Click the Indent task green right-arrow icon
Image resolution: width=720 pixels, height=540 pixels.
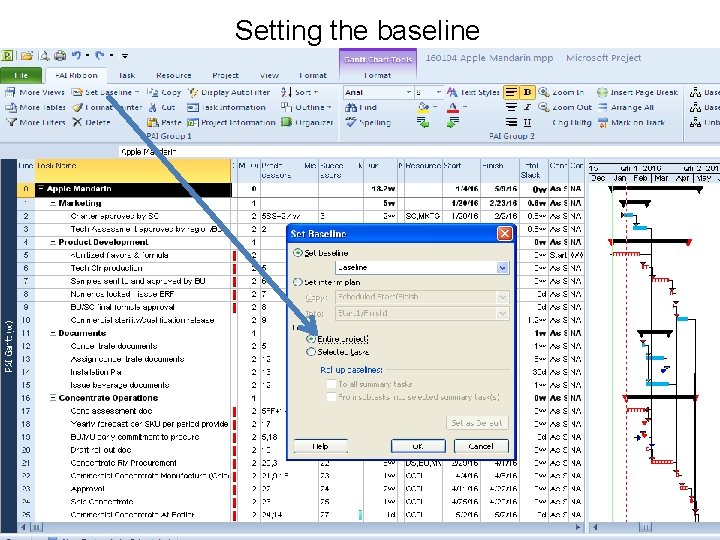click(452, 123)
